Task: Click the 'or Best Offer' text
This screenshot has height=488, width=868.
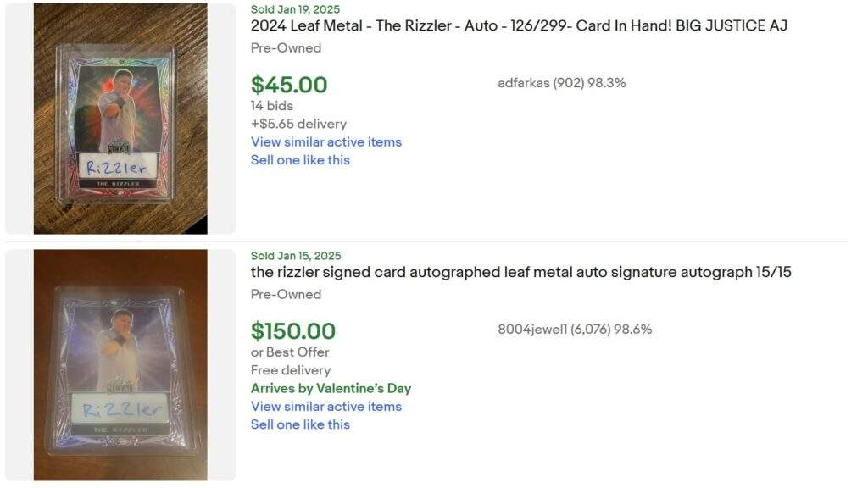Action: tap(290, 352)
